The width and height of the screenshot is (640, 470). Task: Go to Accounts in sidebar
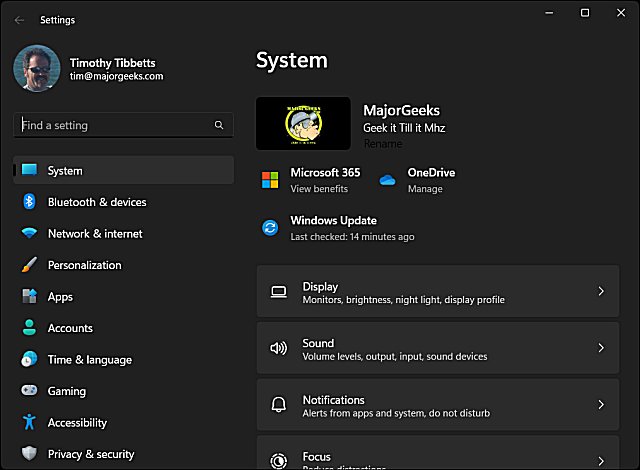70,328
